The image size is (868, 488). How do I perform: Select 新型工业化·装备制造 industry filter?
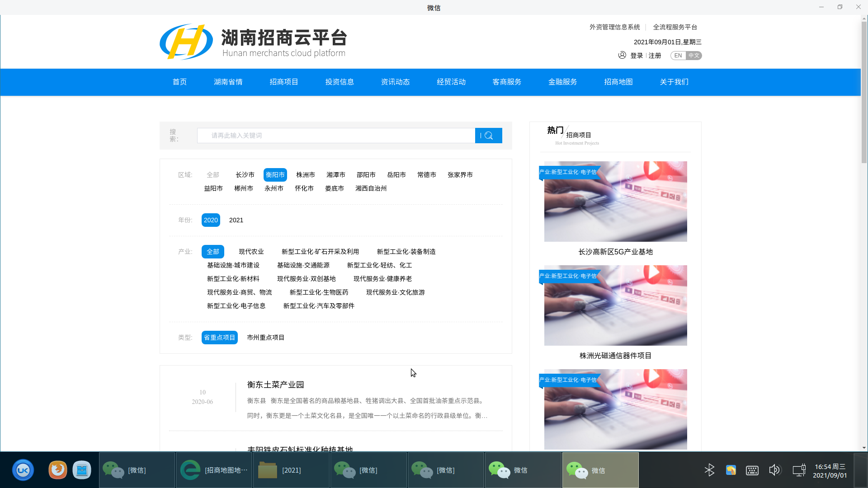[x=406, y=252]
